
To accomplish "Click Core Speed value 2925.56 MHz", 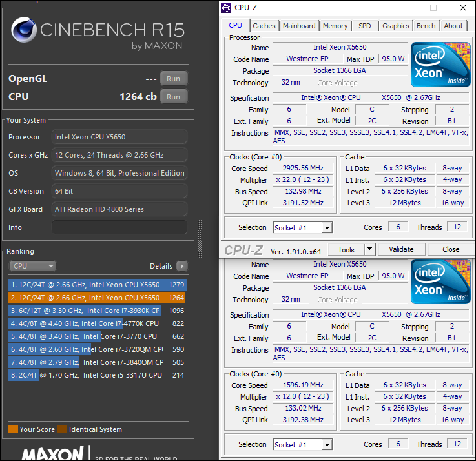I will coord(303,168).
